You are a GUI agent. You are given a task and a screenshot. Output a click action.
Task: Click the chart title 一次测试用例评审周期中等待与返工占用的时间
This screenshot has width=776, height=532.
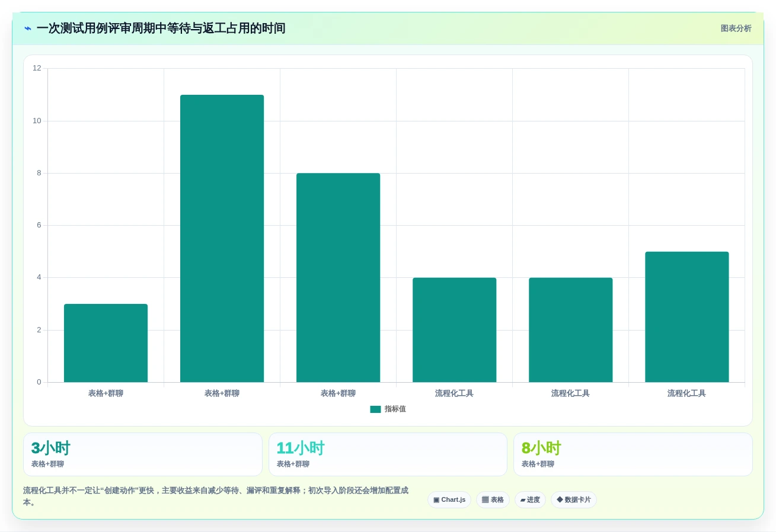(161, 28)
